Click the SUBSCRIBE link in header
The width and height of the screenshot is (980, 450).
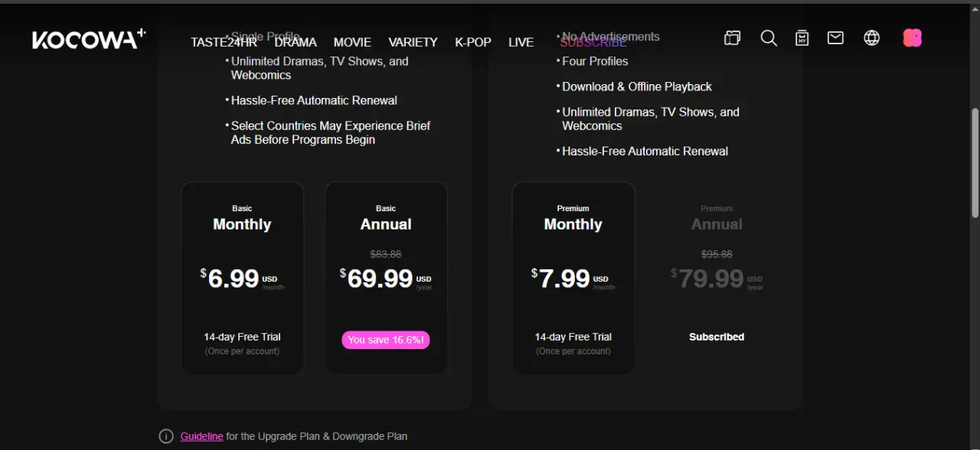593,42
